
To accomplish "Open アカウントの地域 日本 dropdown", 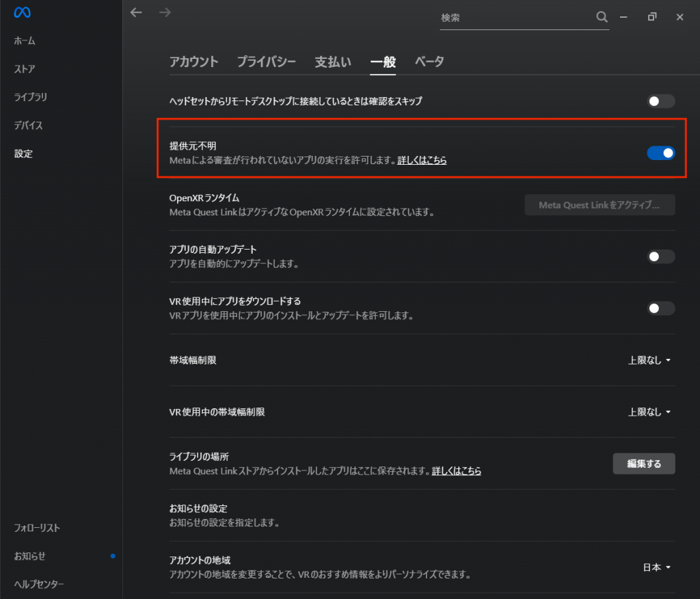I will [657, 568].
